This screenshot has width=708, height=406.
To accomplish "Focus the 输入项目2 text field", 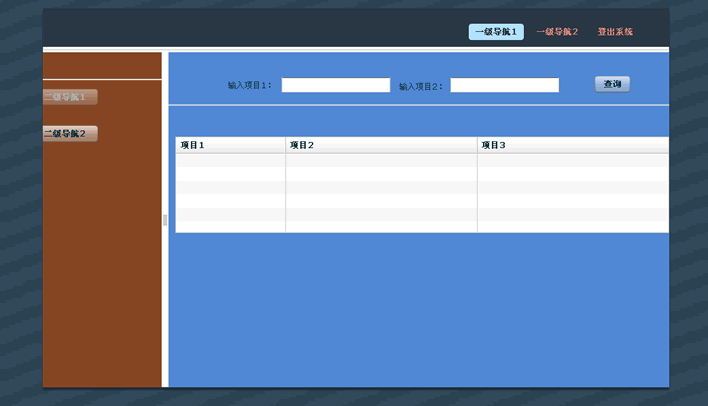I will pos(505,85).
